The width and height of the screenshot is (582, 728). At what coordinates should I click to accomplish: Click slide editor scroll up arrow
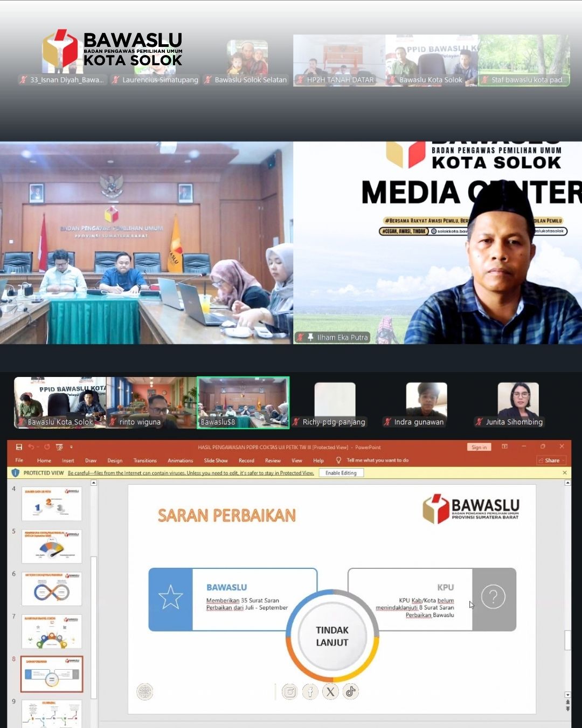pyautogui.click(x=567, y=483)
